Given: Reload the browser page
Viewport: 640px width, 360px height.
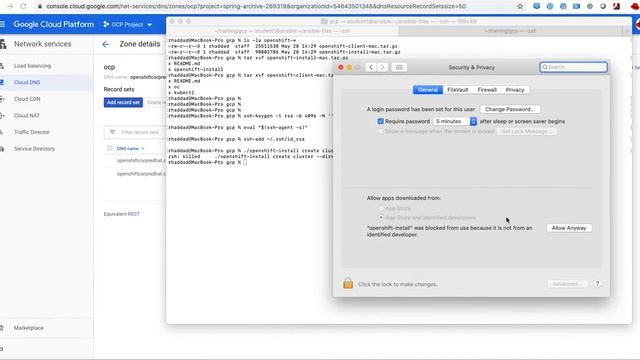Looking at the screenshot, I should [x=23, y=6].
